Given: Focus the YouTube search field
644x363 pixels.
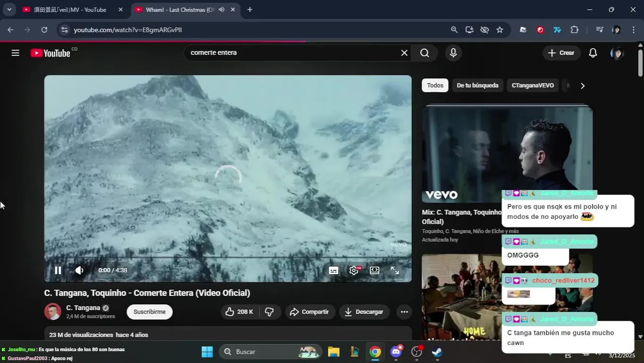Looking at the screenshot, I should (x=292, y=53).
